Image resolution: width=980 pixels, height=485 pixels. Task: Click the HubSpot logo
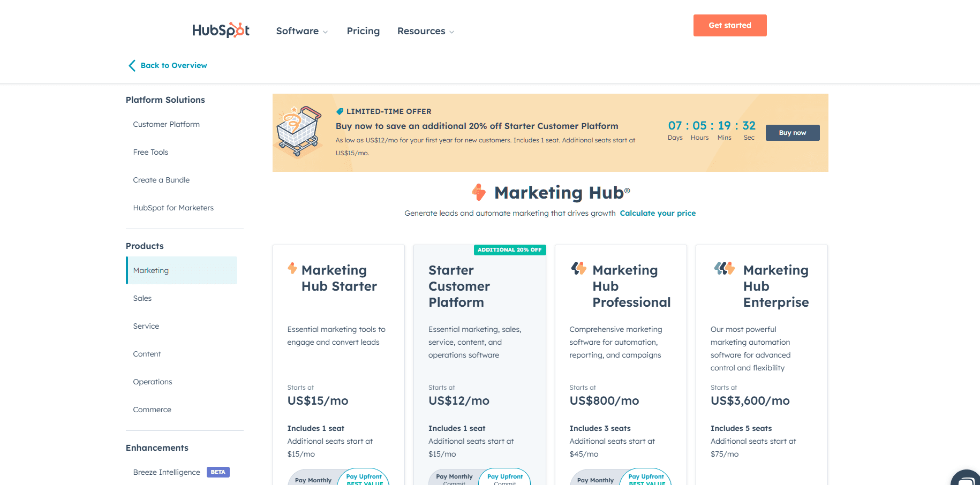(x=221, y=30)
